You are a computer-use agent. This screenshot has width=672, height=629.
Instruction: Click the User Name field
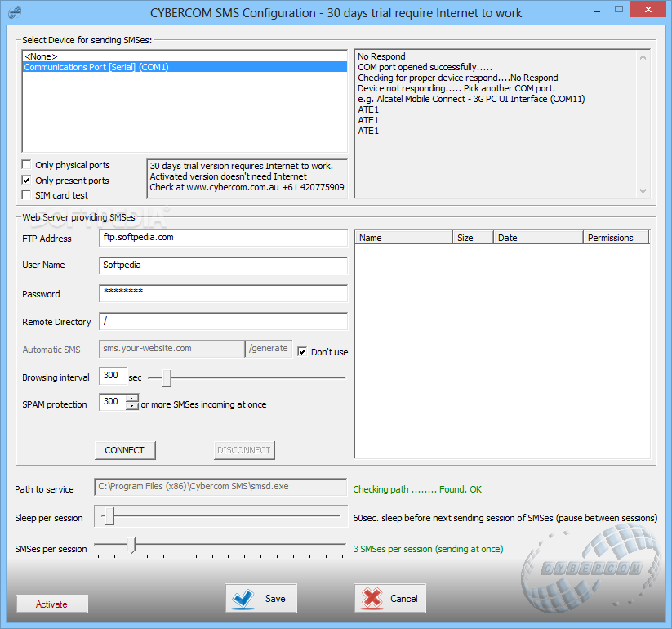point(223,265)
